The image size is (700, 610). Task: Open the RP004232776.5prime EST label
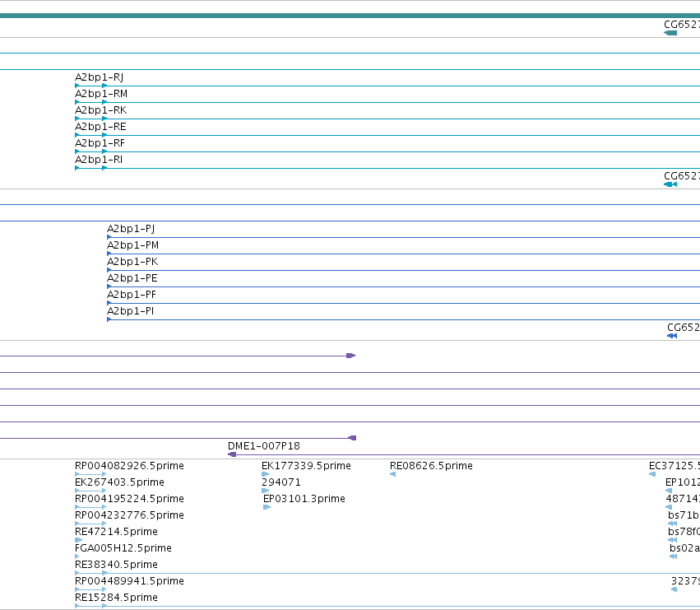(129, 515)
